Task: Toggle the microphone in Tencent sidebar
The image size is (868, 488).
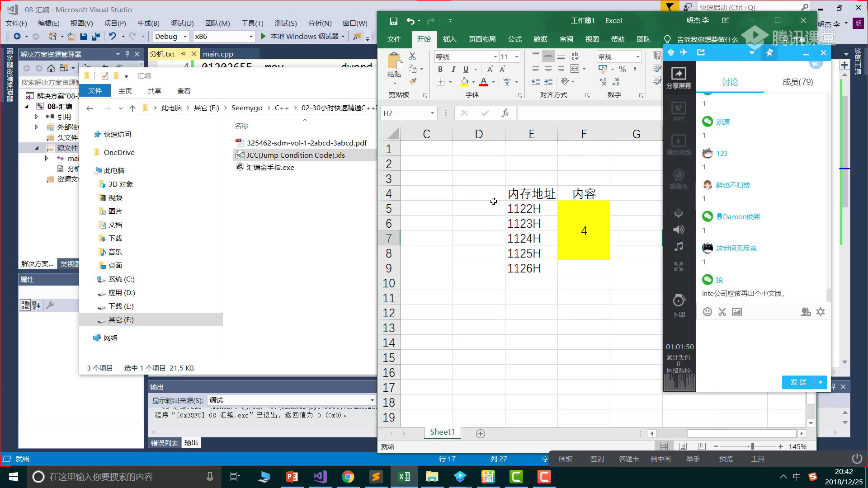Action: 679,213
